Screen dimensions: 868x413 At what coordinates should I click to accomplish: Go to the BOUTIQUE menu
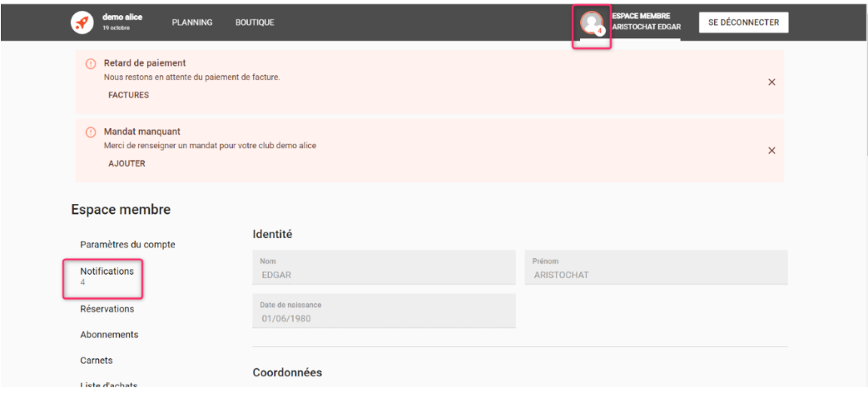click(x=255, y=22)
